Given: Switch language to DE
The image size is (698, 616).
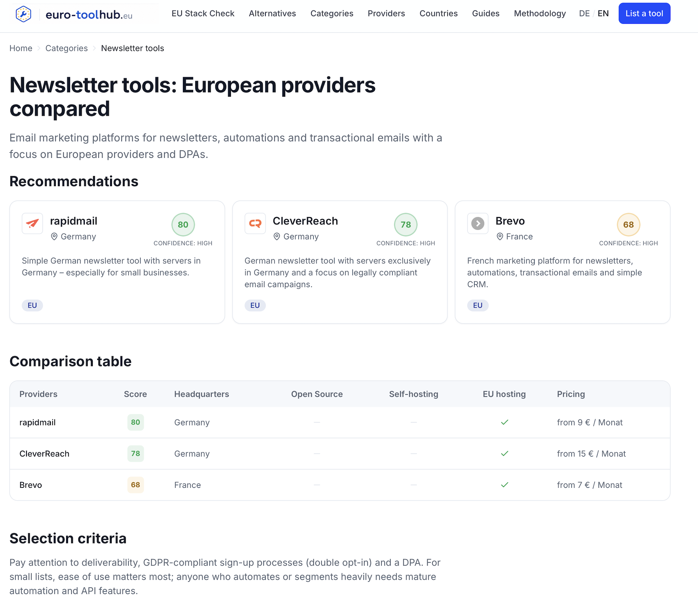Looking at the screenshot, I should [x=584, y=13].
